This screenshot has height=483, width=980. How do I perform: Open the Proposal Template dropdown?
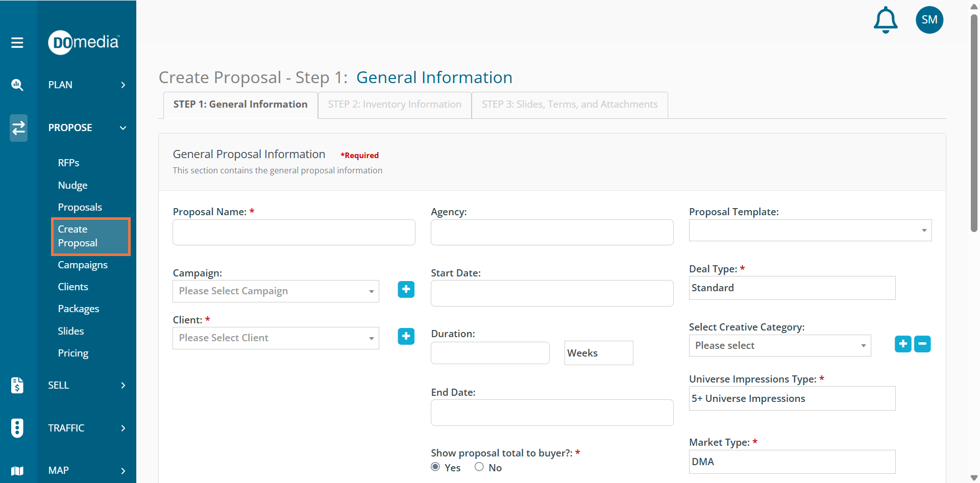pyautogui.click(x=810, y=231)
